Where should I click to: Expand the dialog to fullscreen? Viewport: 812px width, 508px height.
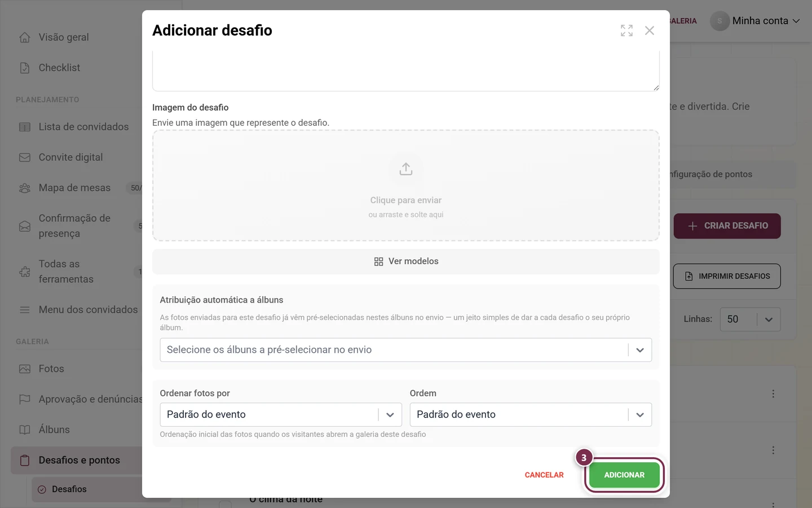click(x=626, y=30)
